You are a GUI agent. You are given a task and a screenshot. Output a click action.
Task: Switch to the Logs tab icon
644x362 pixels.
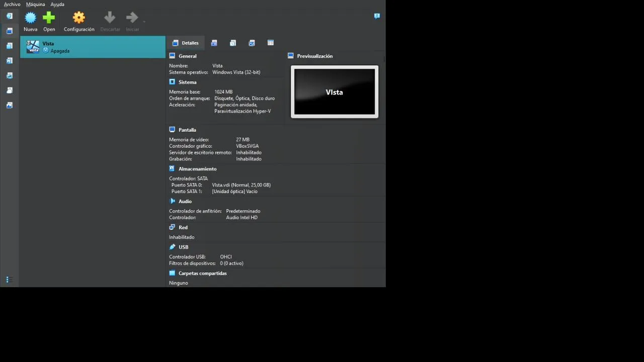[233, 43]
